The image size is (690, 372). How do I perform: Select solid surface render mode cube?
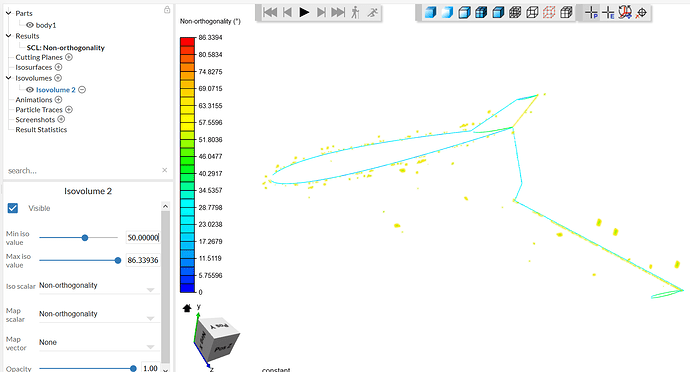coord(430,12)
